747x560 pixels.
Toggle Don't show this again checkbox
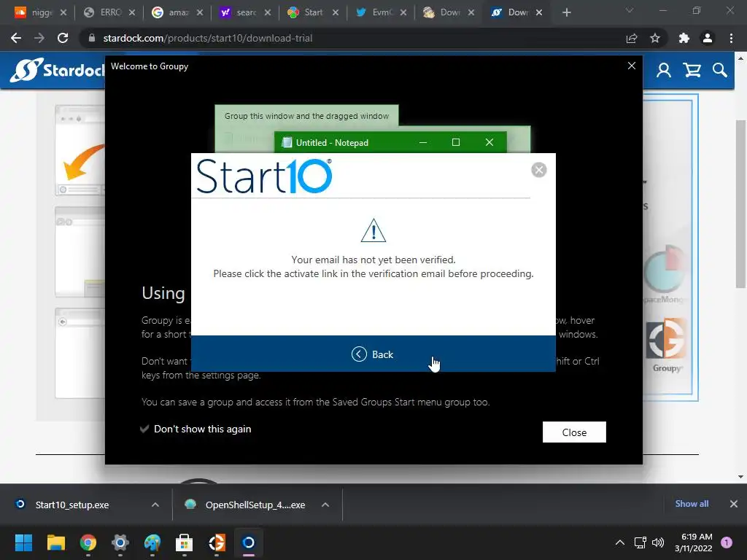pyautogui.click(x=144, y=429)
